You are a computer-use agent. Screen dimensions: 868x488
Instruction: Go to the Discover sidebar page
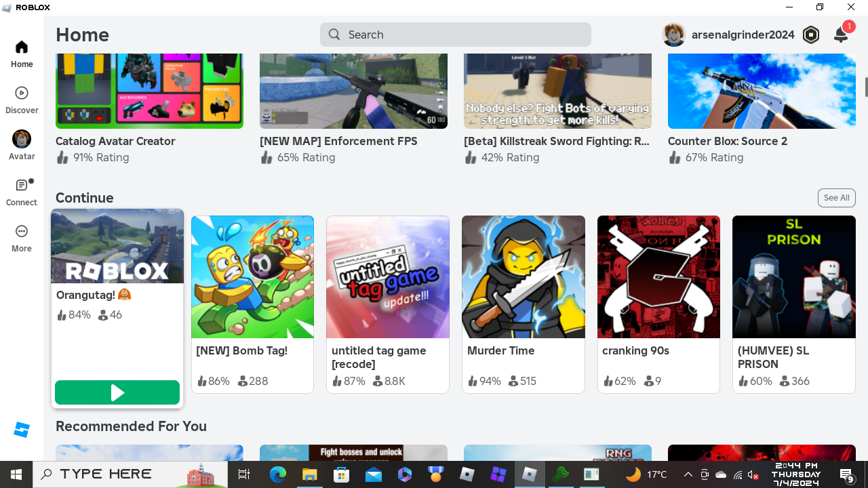(22, 100)
